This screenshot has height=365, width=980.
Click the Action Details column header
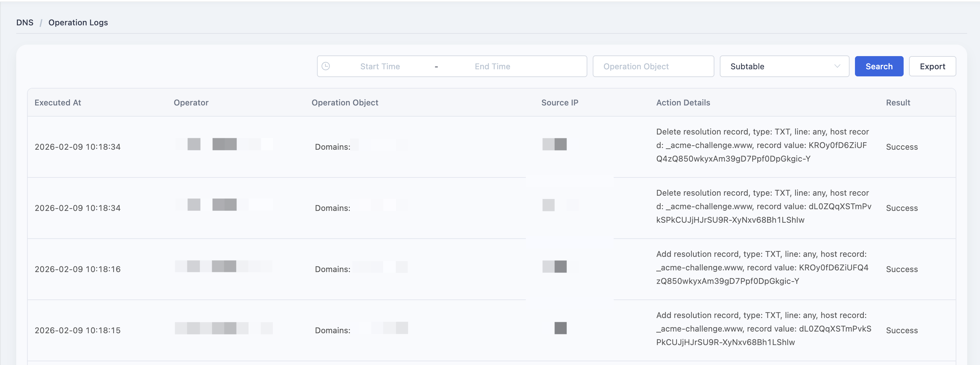[x=683, y=103]
